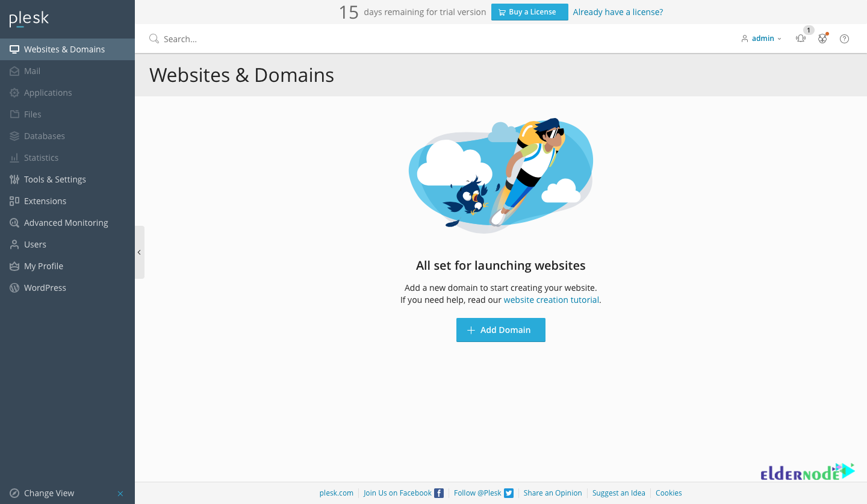Click the Add Domain button
Viewport: 867px width, 504px height.
[x=500, y=329]
